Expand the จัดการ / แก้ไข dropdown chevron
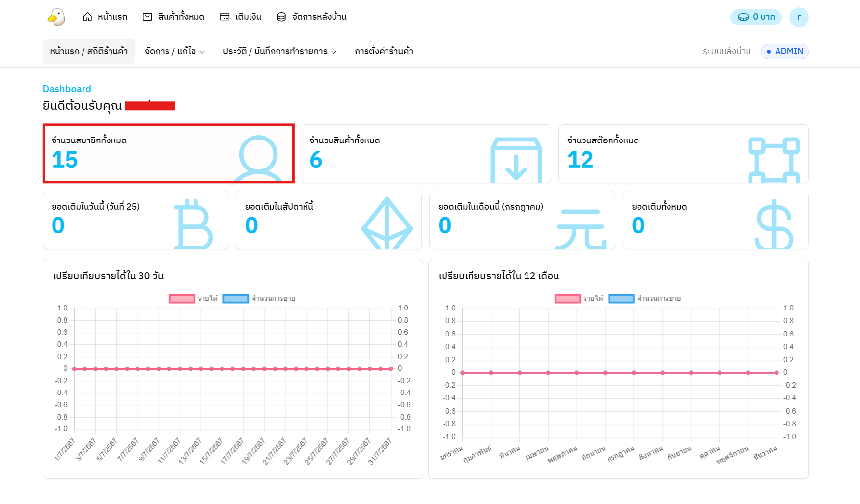The width and height of the screenshot is (860, 504). (202, 52)
